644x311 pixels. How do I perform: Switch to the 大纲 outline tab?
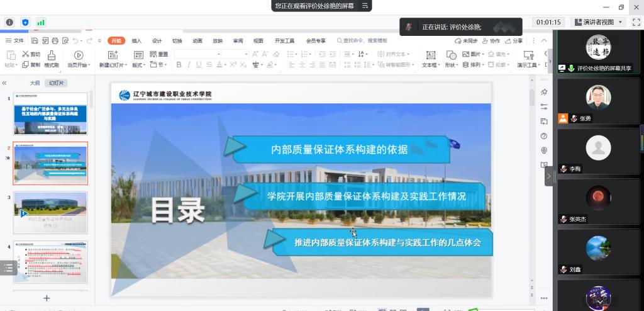(35, 82)
